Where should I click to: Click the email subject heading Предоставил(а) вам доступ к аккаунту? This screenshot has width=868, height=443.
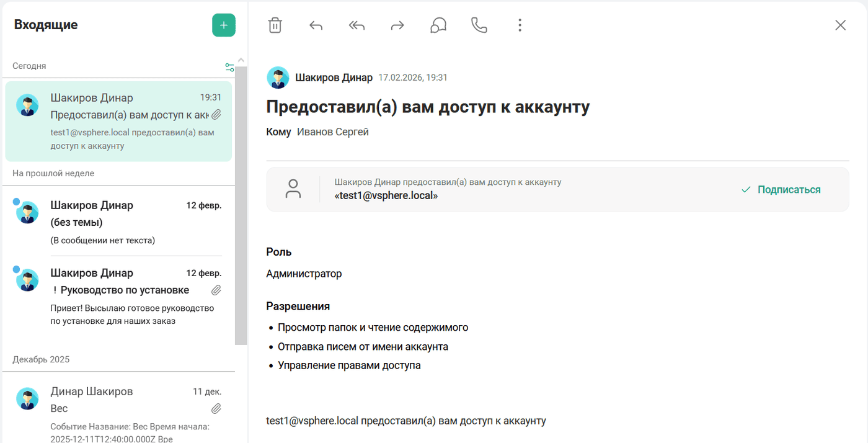point(428,107)
